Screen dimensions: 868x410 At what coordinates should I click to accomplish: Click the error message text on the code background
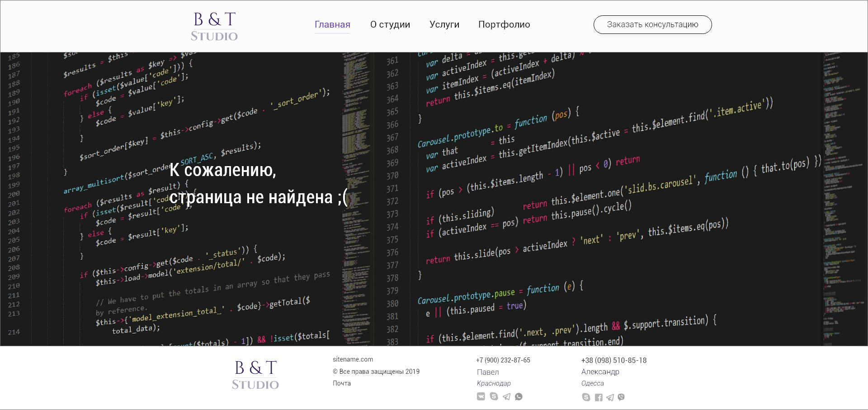(x=258, y=185)
